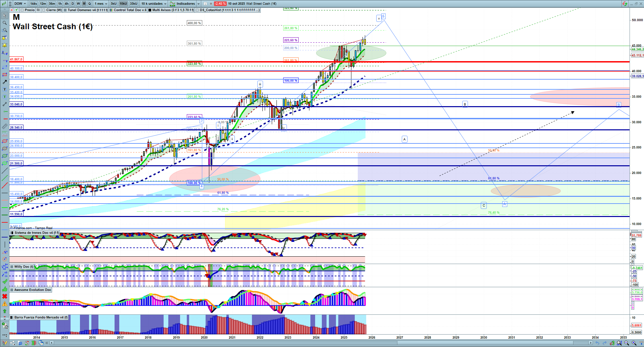Switch to the W weekly timeframe
The width and height of the screenshot is (644, 347).
78,4
